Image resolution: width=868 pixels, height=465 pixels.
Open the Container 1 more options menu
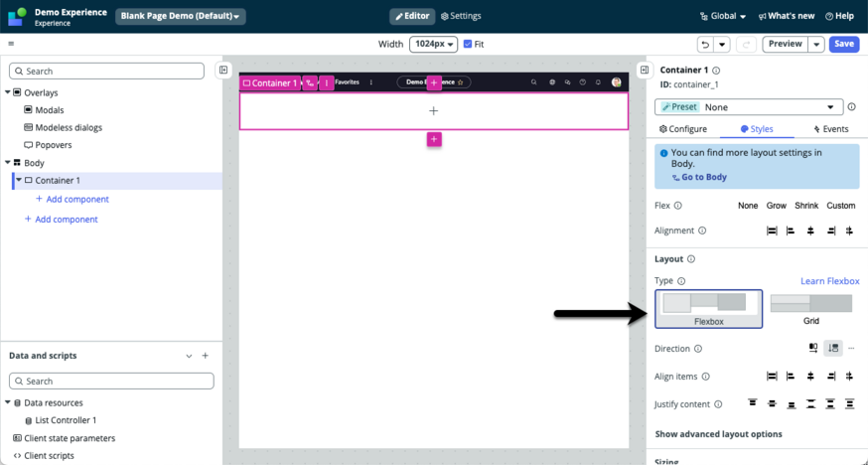point(327,83)
